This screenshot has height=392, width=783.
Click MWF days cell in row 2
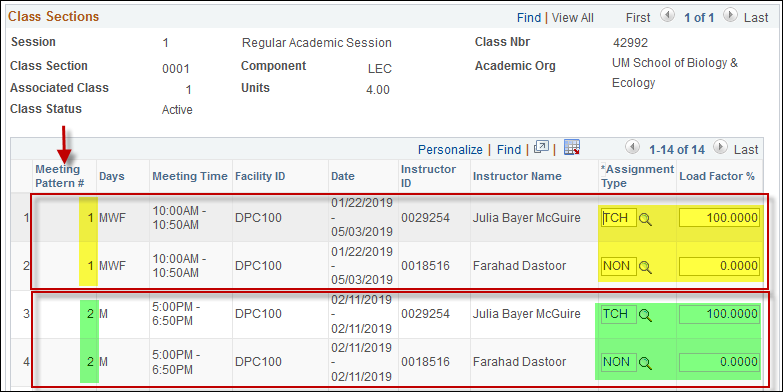pyautogui.click(x=112, y=266)
